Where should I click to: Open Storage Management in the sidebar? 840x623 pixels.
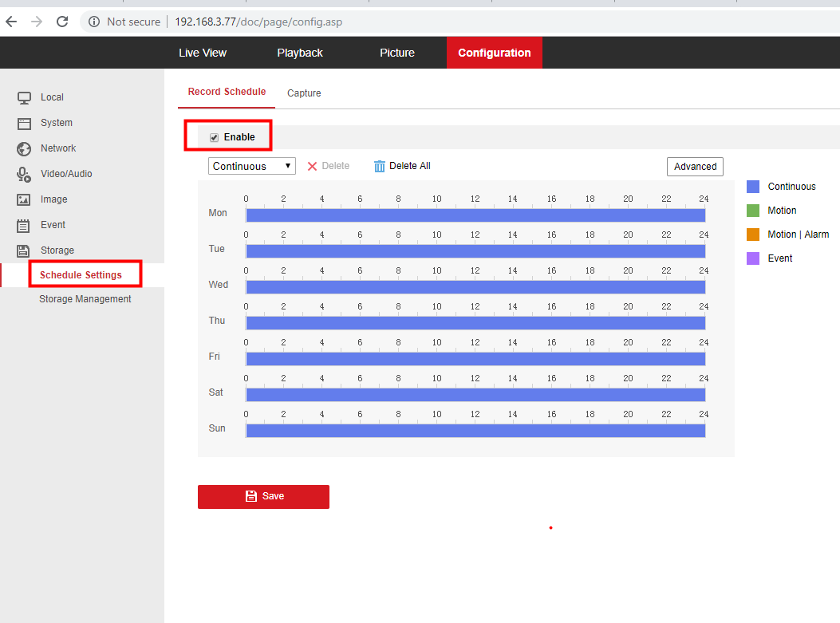pos(85,299)
